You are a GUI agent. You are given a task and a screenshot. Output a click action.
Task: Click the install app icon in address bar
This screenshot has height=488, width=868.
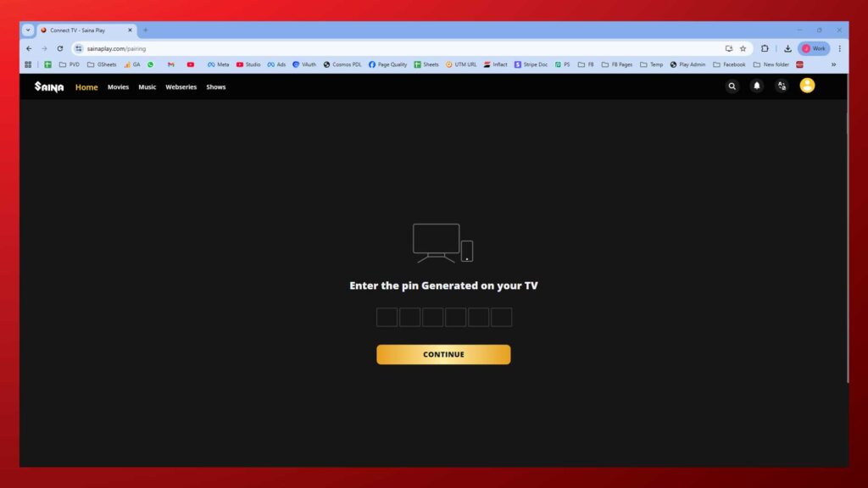tap(728, 48)
